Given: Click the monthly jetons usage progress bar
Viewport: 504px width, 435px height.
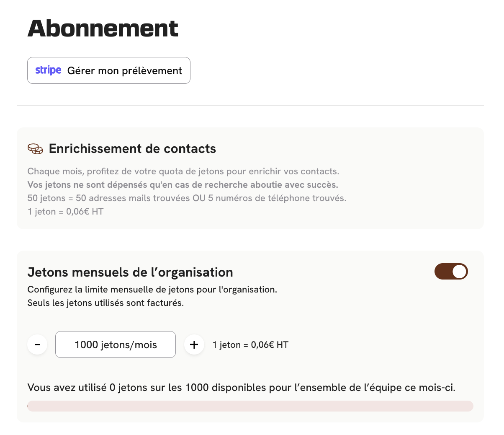Looking at the screenshot, I should (x=250, y=406).
